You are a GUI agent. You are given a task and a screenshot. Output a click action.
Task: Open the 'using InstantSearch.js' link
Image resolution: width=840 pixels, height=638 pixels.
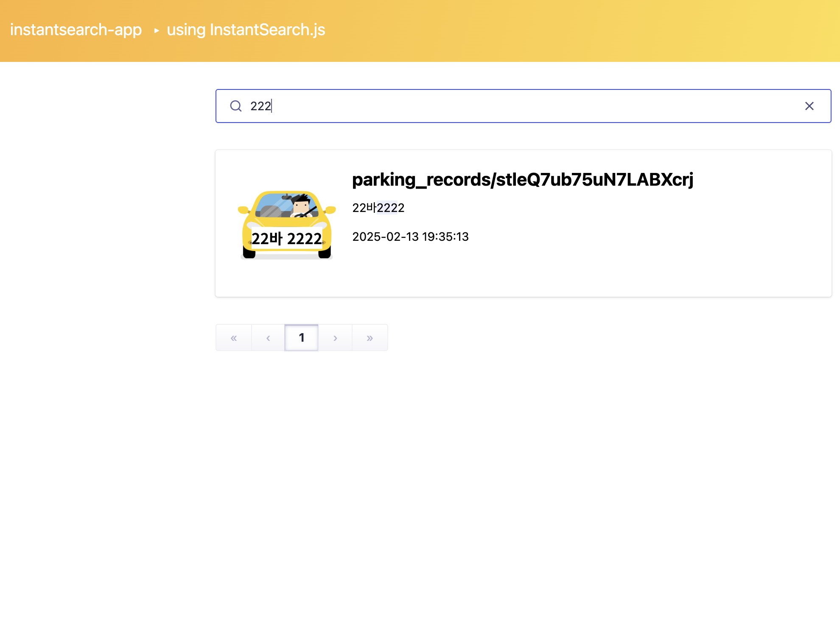point(246,30)
